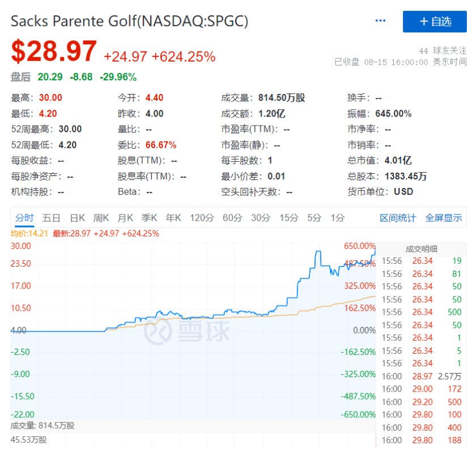Click the 振幅 value 645.00%
Image resolution: width=476 pixels, height=450 pixels.
click(393, 113)
